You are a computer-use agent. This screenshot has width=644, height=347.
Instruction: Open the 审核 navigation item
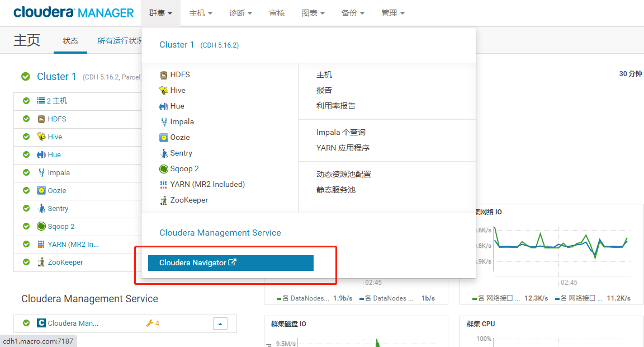coord(277,13)
